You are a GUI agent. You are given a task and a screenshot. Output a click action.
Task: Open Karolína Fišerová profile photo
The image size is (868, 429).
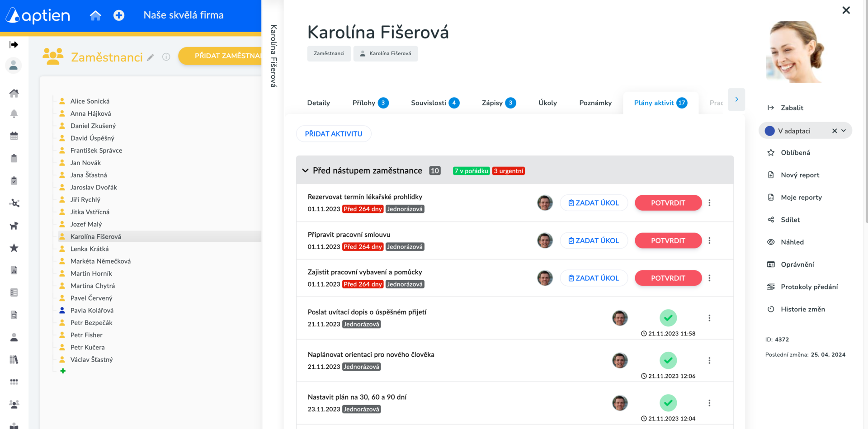[x=796, y=52]
